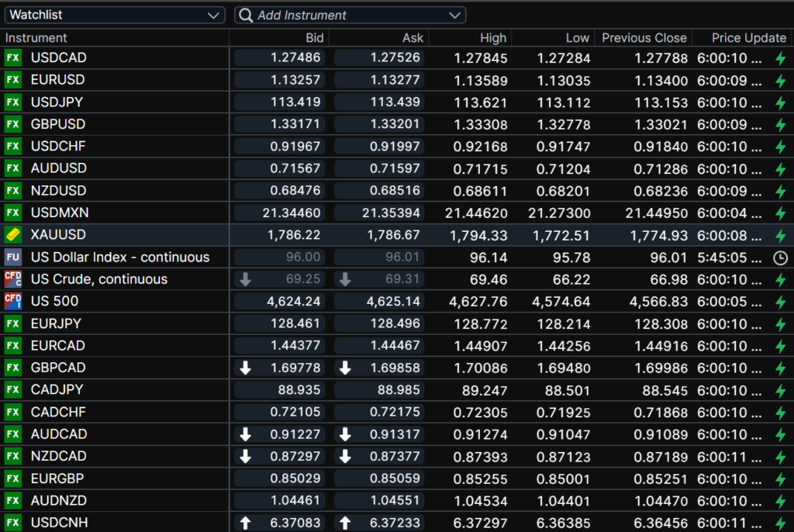Click the Price Update column header
The image size is (794, 532).
[737, 38]
